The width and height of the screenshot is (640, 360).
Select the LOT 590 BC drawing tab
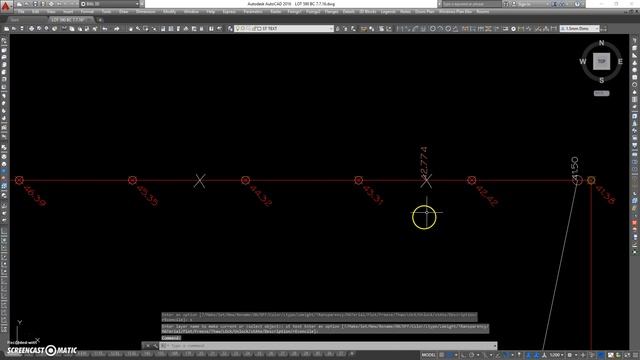pos(71,20)
